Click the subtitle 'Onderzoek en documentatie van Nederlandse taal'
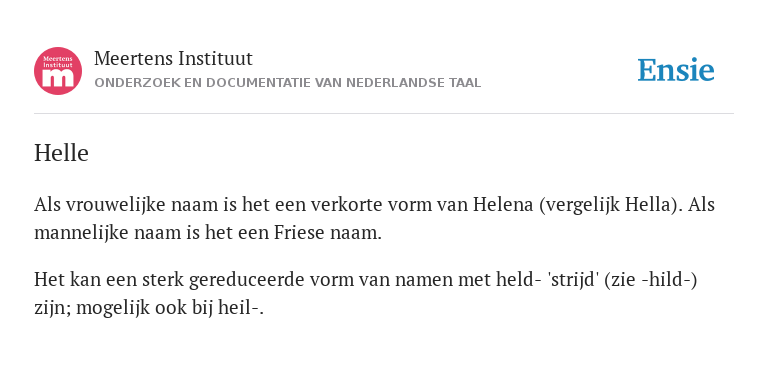 pyautogui.click(x=288, y=83)
